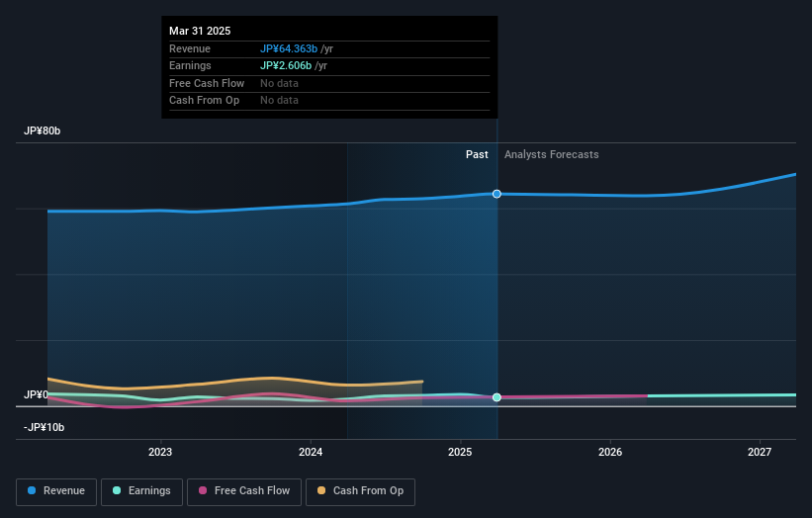Click the JP¥64.363b revenue value

click(x=289, y=48)
